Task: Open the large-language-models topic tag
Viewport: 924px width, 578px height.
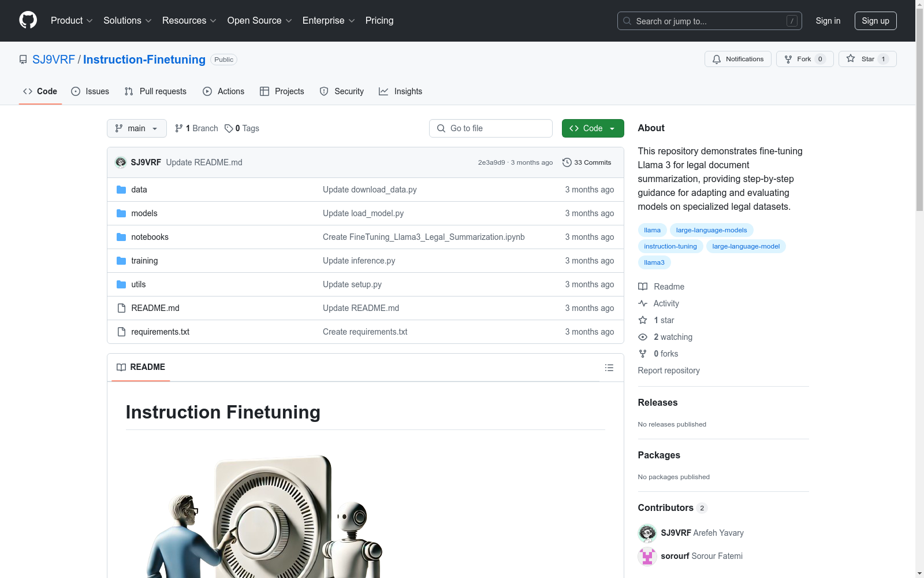Action: [x=711, y=230]
